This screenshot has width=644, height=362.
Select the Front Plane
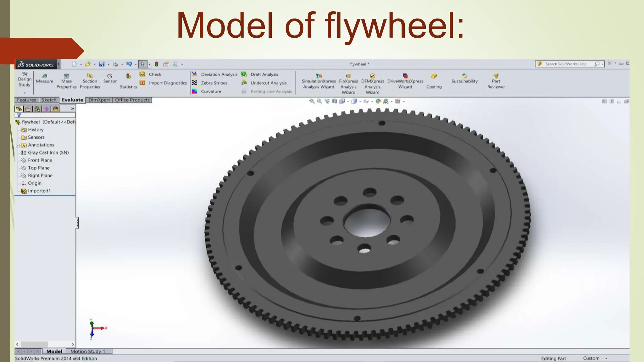tap(36, 160)
